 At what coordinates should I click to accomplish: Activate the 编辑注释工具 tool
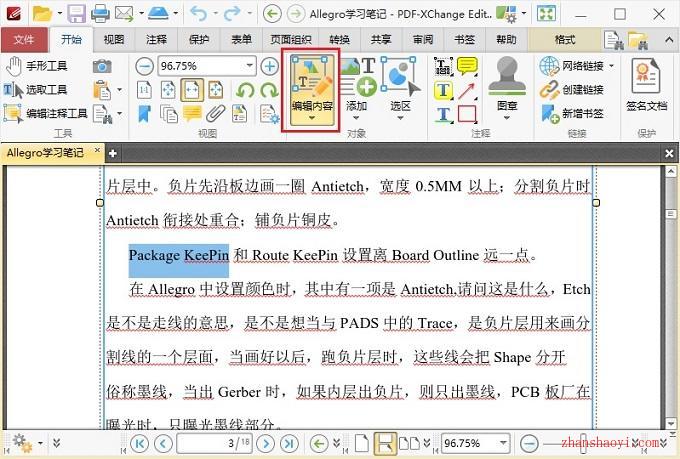click(x=45, y=114)
